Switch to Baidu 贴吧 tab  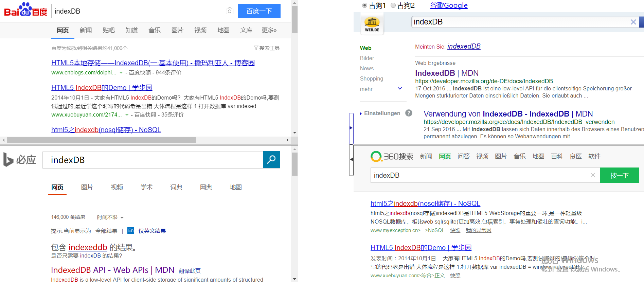pyautogui.click(x=108, y=30)
